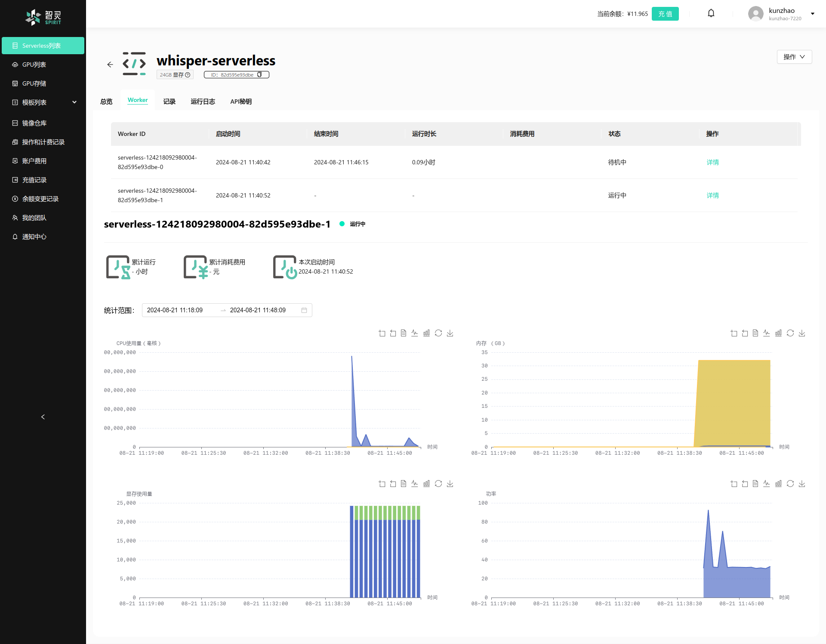826x644 pixels.
Task: Restore the CPU usage chart
Action: [438, 333]
